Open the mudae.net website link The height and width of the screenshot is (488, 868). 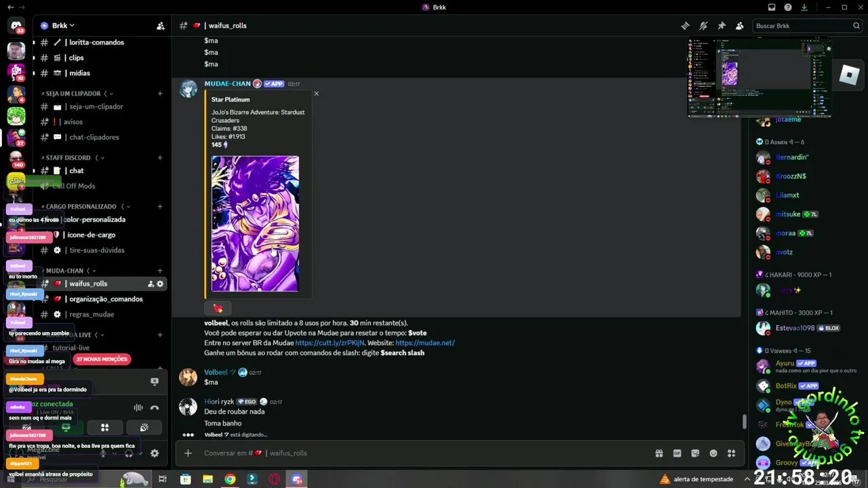425,343
